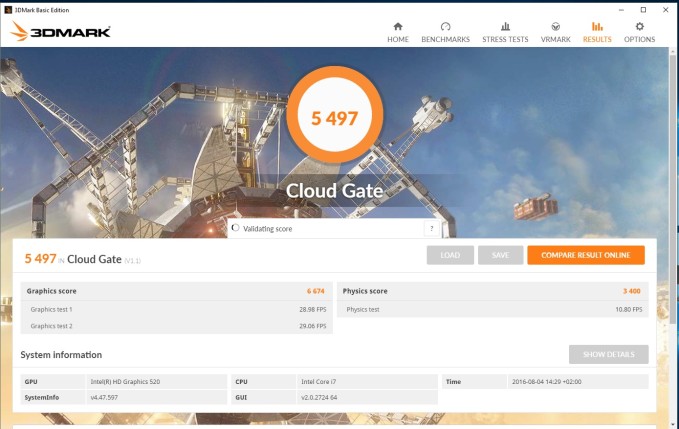Open the OPTIONS tab label
This screenshot has width=679, height=429.
640,39
